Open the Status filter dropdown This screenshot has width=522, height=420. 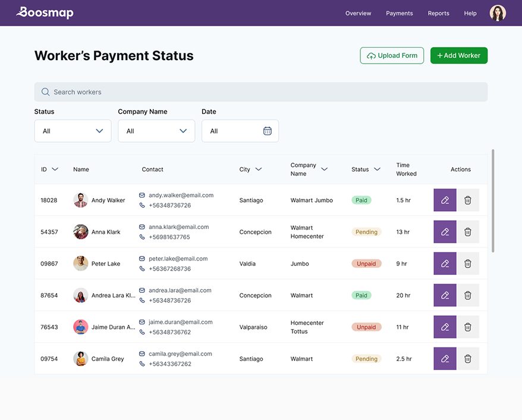[x=73, y=131]
